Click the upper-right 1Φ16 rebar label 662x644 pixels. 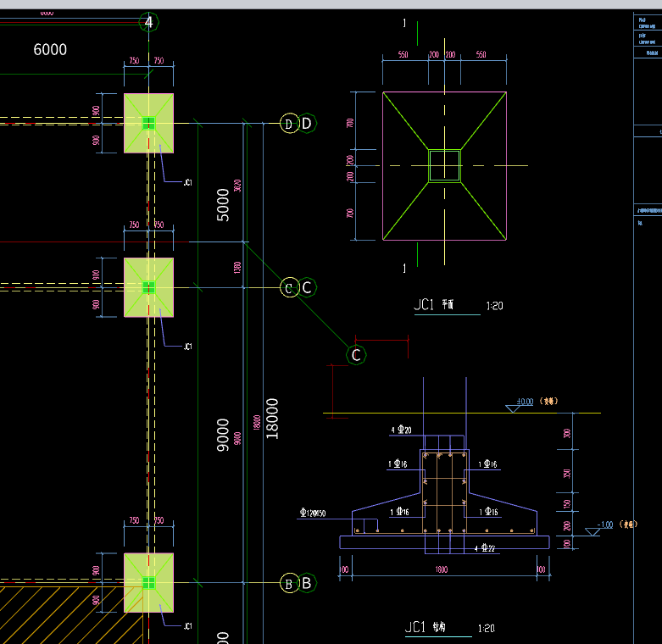(487, 464)
